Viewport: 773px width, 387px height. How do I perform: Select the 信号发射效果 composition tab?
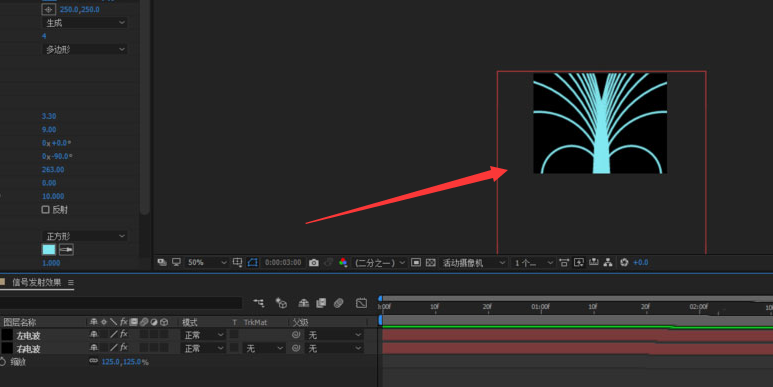36,282
